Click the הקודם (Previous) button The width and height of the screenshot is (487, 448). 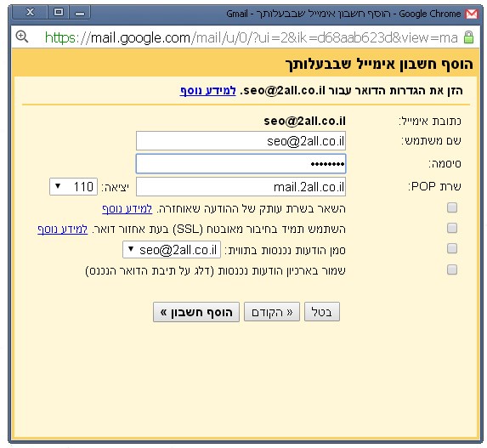point(272,312)
